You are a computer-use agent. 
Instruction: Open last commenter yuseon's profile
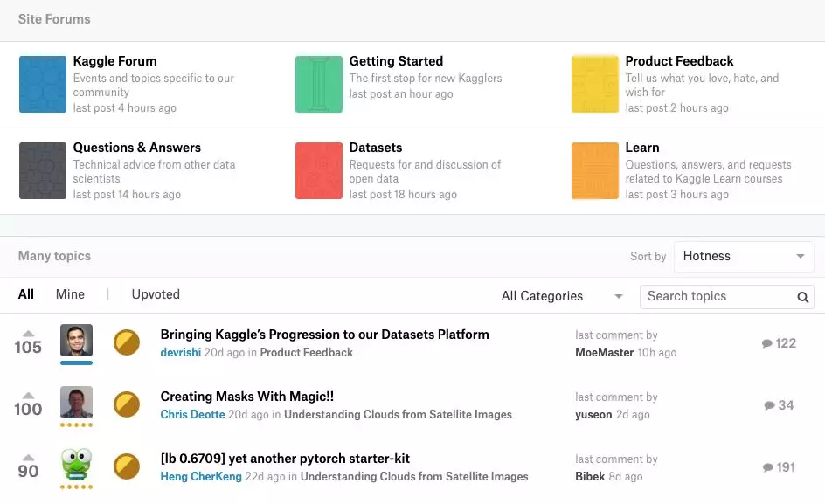coord(593,415)
